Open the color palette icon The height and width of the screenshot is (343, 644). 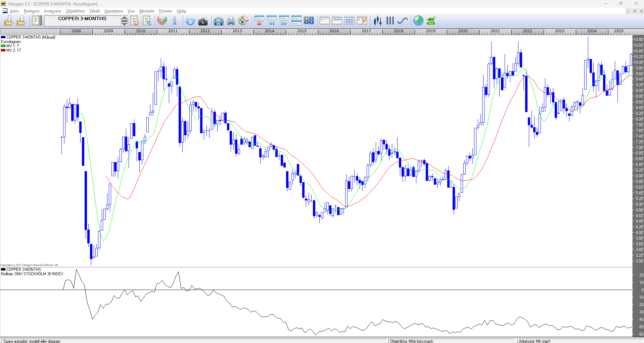pyautogui.click(x=243, y=21)
